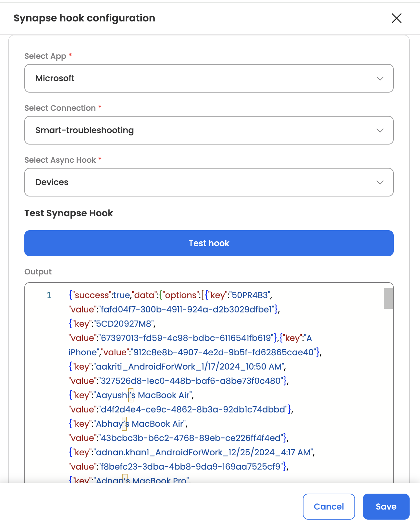
Task: Click "Aayushi's MacBook Air" in output
Action: coord(143,395)
